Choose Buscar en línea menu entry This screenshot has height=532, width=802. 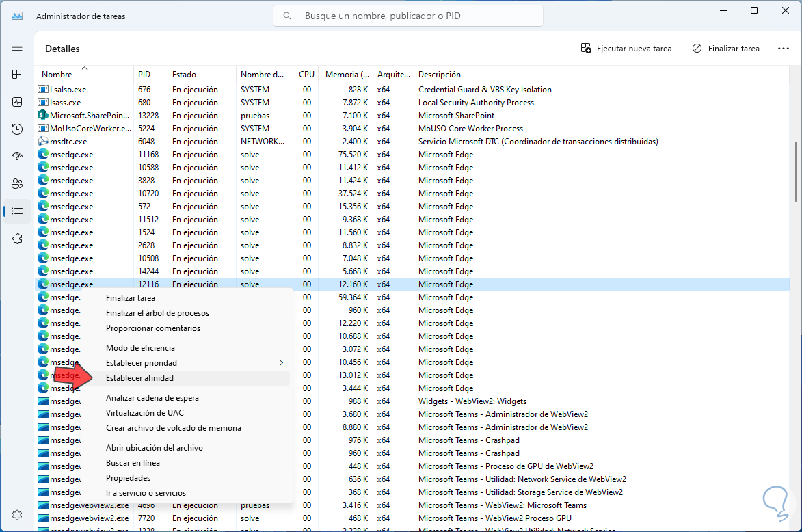(x=186, y=462)
